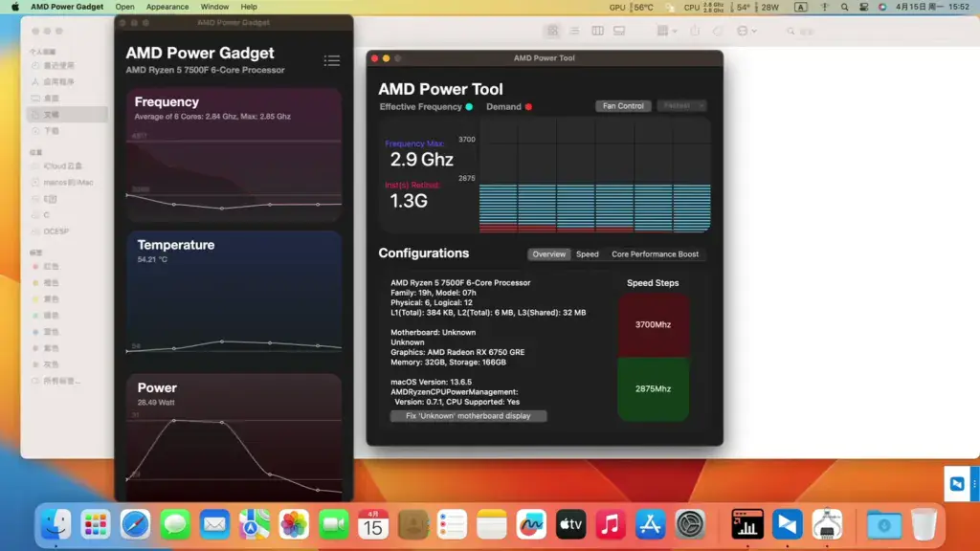Open System Settings from the Dock
The width and height of the screenshot is (980, 551).
(x=690, y=524)
